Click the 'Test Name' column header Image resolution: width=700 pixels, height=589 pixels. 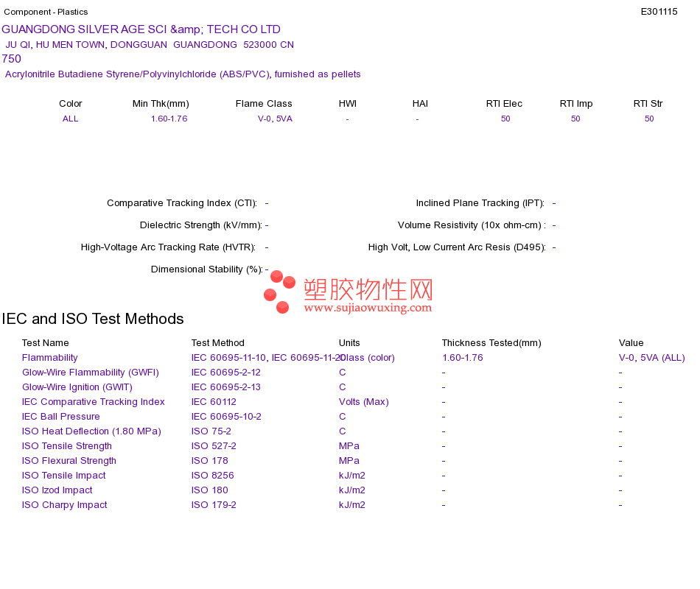pos(46,343)
